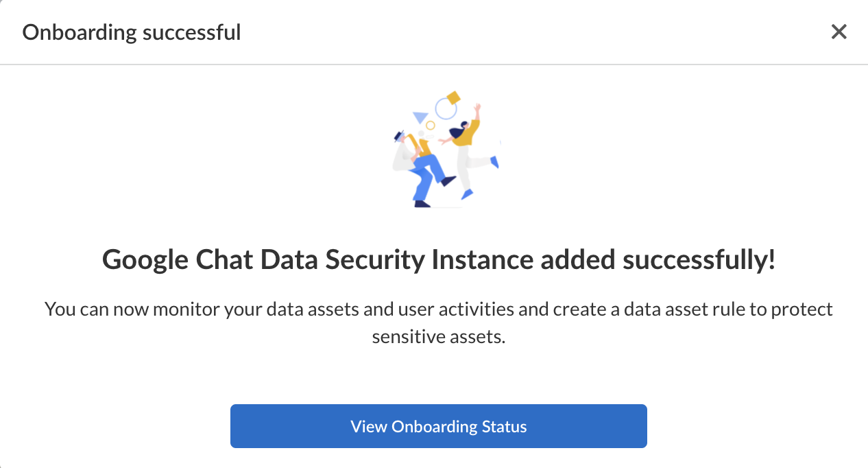Close the Onboarding successful dialog

(x=839, y=32)
